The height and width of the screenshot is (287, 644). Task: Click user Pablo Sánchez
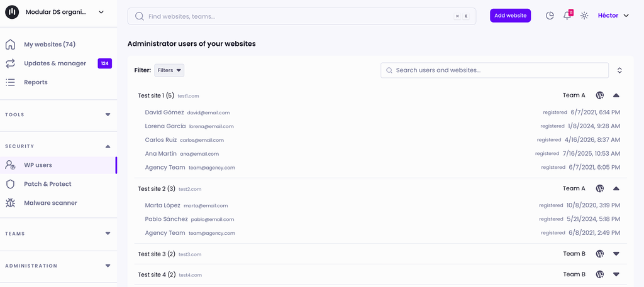pos(166,219)
